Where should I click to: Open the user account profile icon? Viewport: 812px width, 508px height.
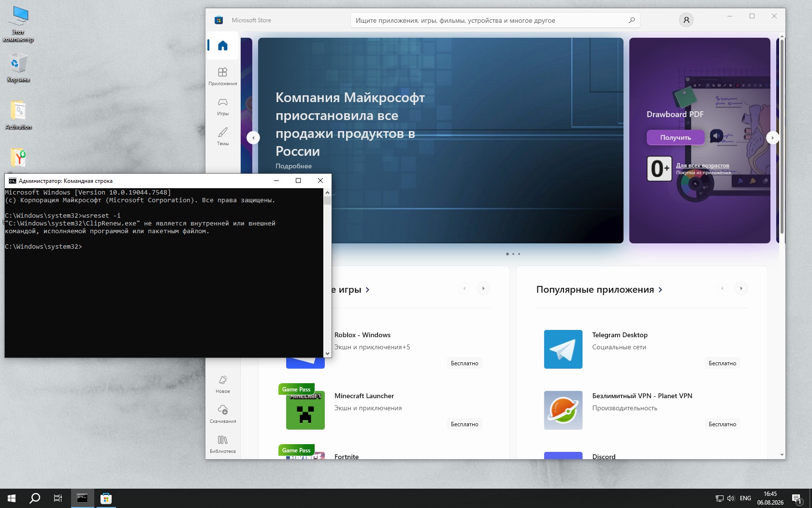click(x=686, y=20)
